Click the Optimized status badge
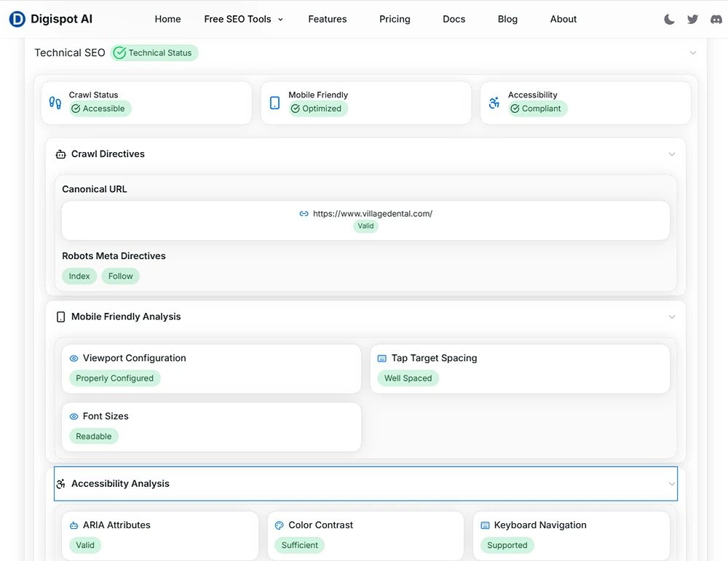 [318, 108]
